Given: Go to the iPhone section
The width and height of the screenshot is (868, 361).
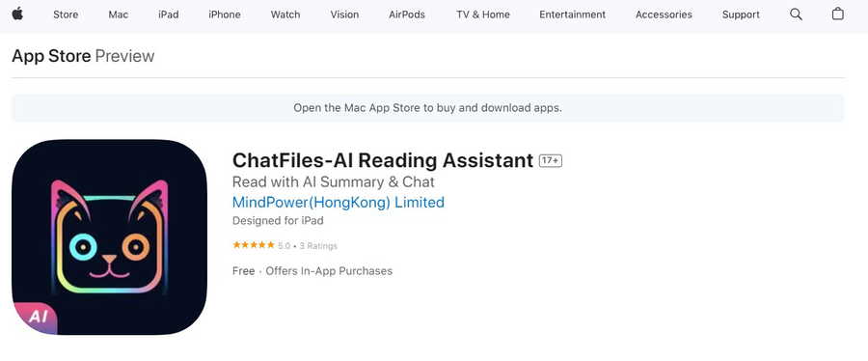Looking at the screenshot, I should point(224,14).
